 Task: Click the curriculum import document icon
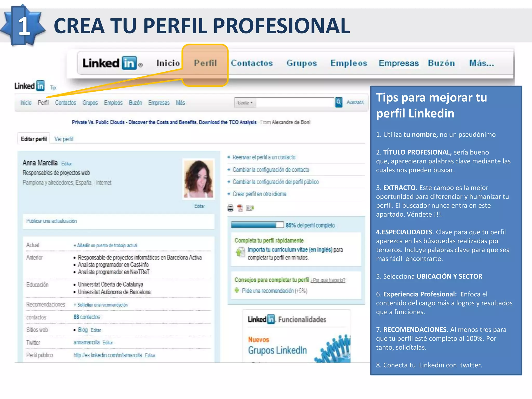point(240,252)
